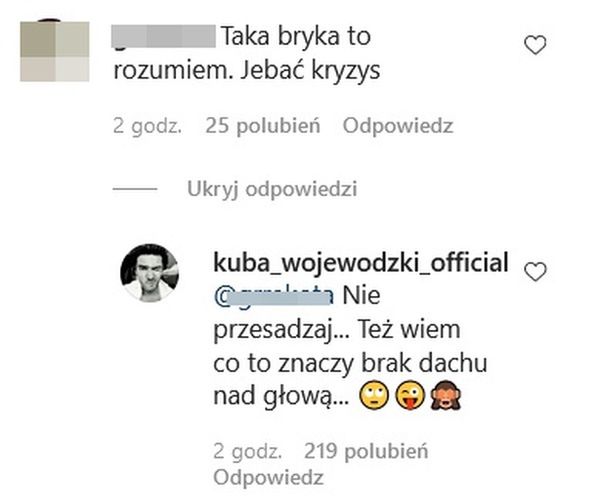Collapse replies via "Ukryj odpowiedzi"
This screenshot has width=600, height=503.
coord(272,189)
